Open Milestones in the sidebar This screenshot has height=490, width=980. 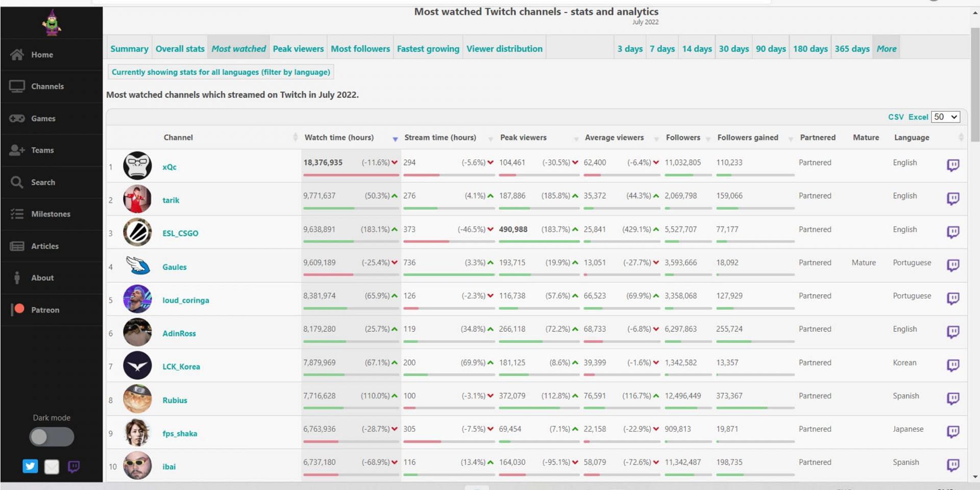point(51,214)
